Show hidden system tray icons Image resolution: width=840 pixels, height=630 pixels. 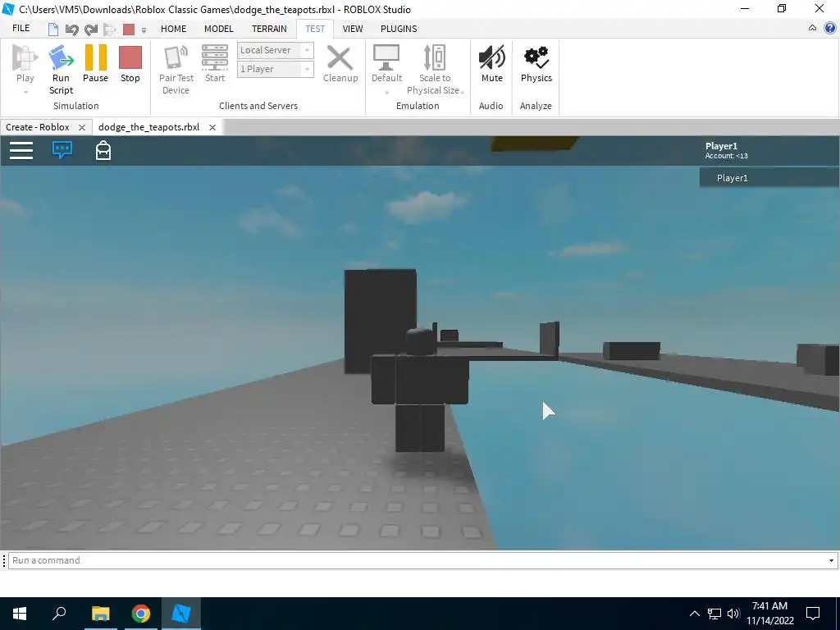click(x=694, y=614)
